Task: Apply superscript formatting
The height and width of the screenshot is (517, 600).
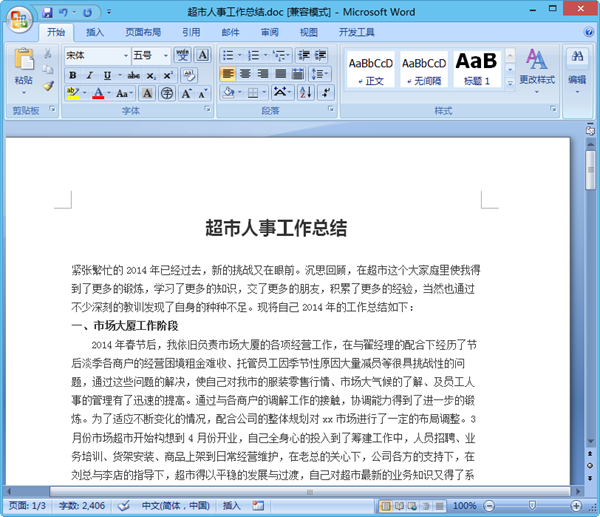Action: (168, 75)
